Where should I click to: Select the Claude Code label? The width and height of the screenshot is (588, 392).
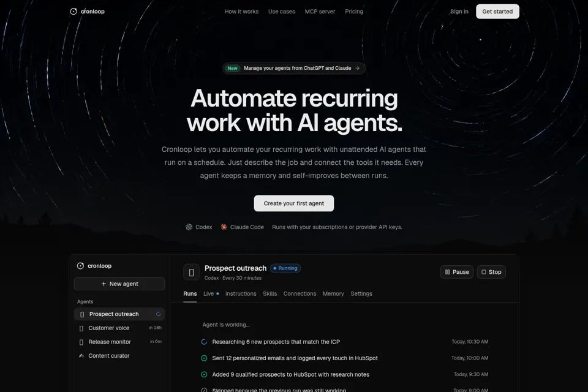click(x=247, y=227)
